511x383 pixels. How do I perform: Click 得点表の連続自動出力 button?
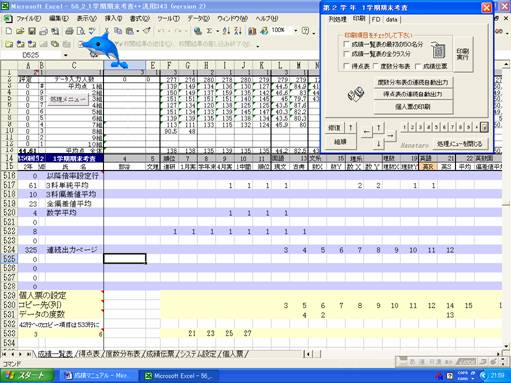[x=413, y=94]
